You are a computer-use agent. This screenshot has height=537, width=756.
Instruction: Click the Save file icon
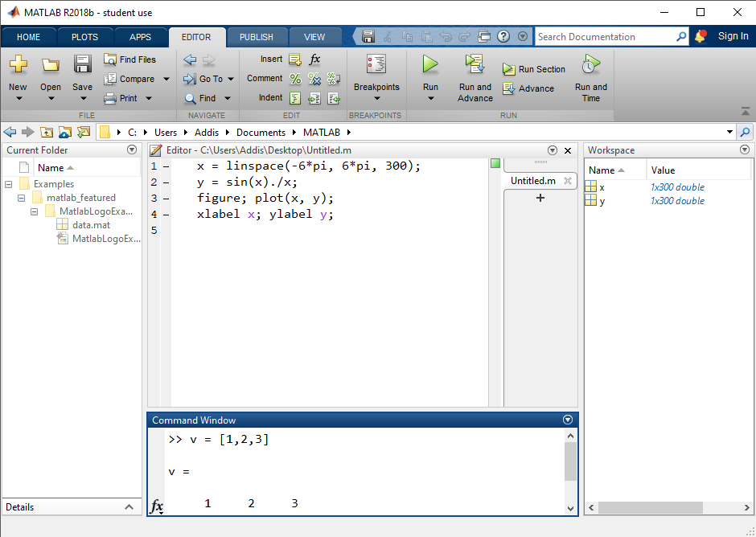click(82, 65)
